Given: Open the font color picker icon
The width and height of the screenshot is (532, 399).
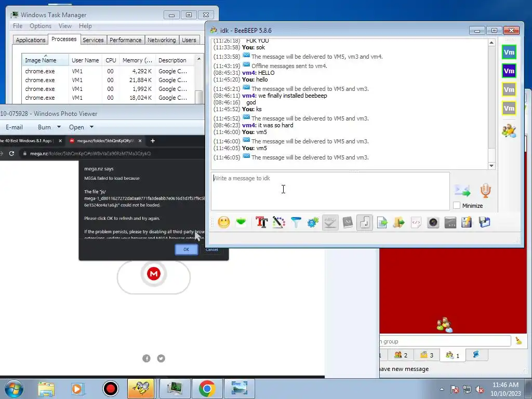Looking at the screenshot, I should [x=278, y=222].
